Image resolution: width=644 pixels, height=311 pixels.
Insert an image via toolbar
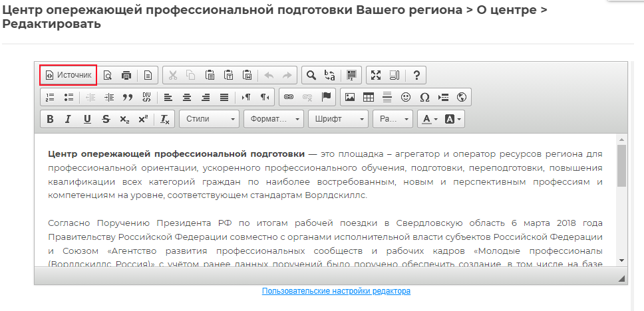pos(349,97)
